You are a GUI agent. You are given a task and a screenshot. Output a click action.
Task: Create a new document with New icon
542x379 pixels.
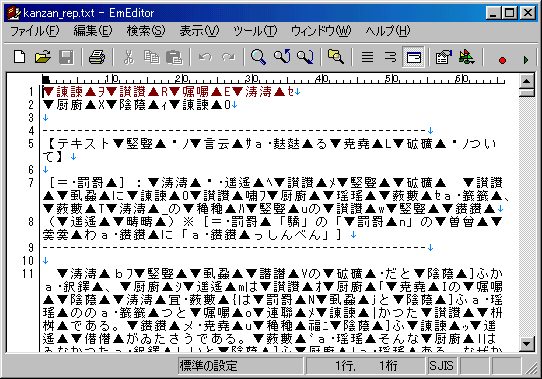[x=19, y=57]
